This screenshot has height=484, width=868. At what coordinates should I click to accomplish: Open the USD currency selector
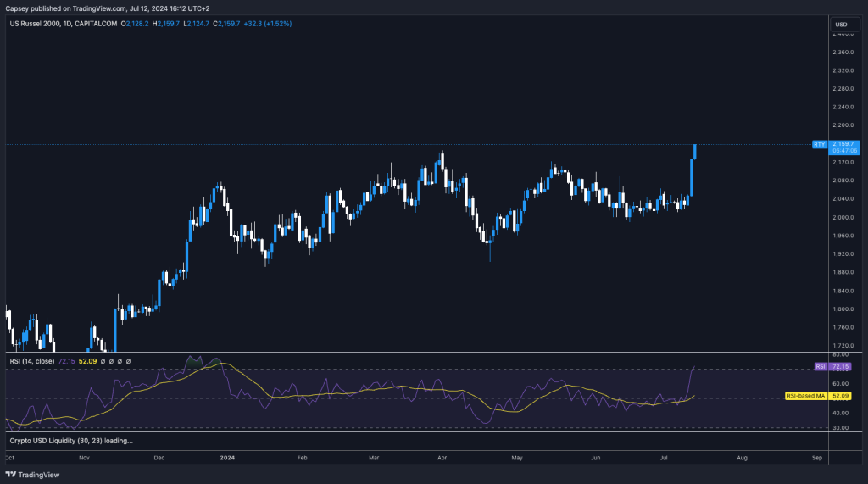pyautogui.click(x=841, y=24)
